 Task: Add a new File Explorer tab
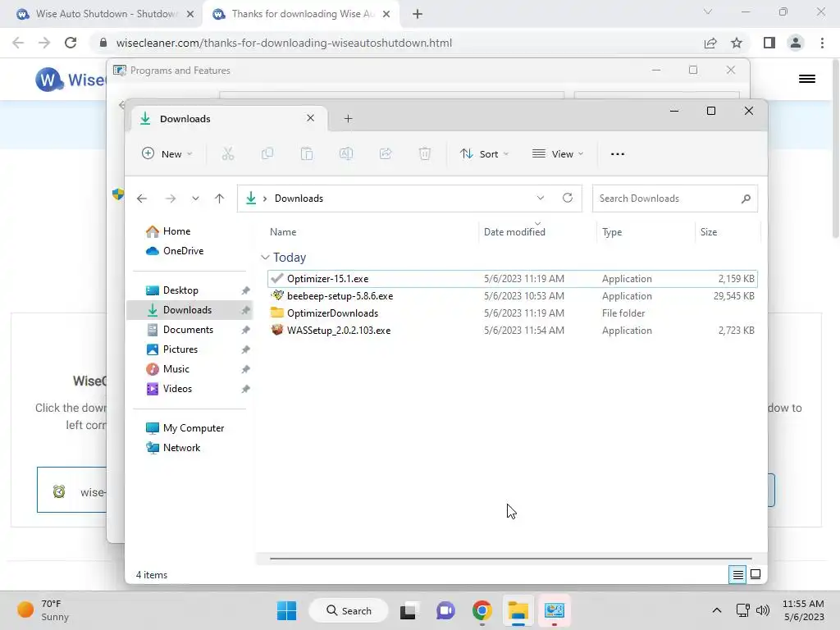pos(348,118)
